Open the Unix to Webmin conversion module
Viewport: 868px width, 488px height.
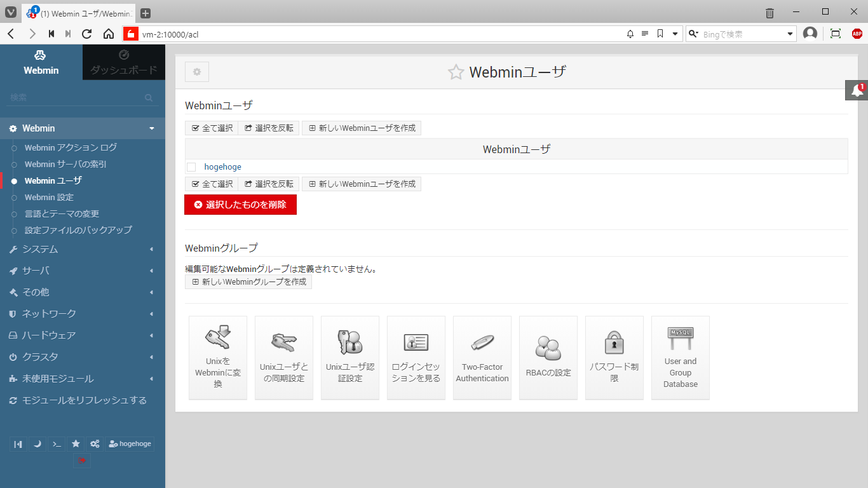pos(218,358)
